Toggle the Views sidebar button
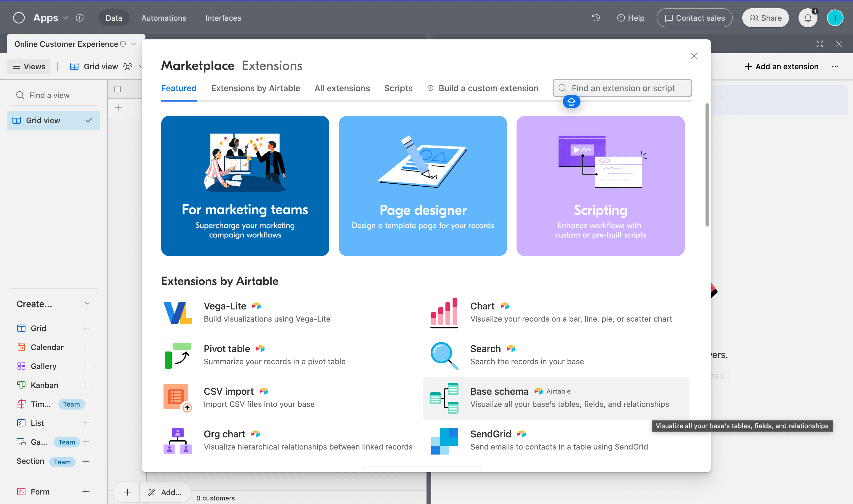 pyautogui.click(x=29, y=67)
